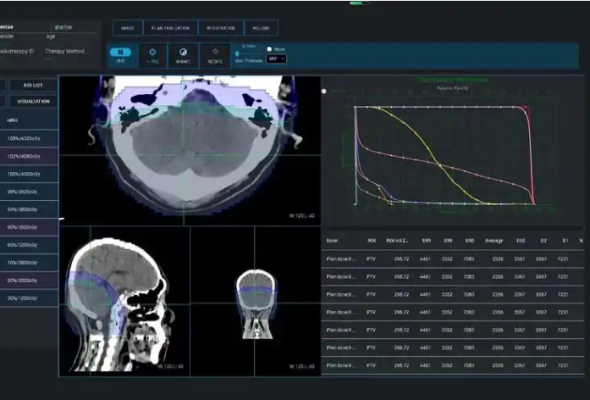
Task: Open the Registration tab
Action: (x=221, y=28)
